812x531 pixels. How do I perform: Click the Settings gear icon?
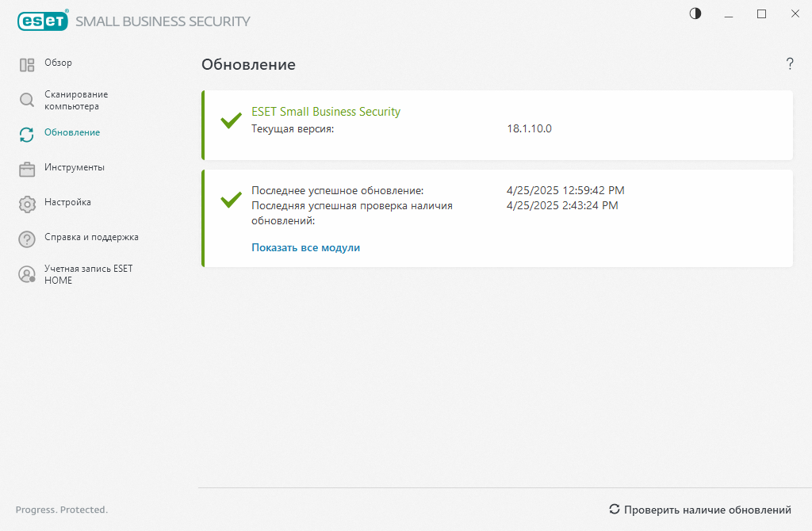pyautogui.click(x=27, y=204)
